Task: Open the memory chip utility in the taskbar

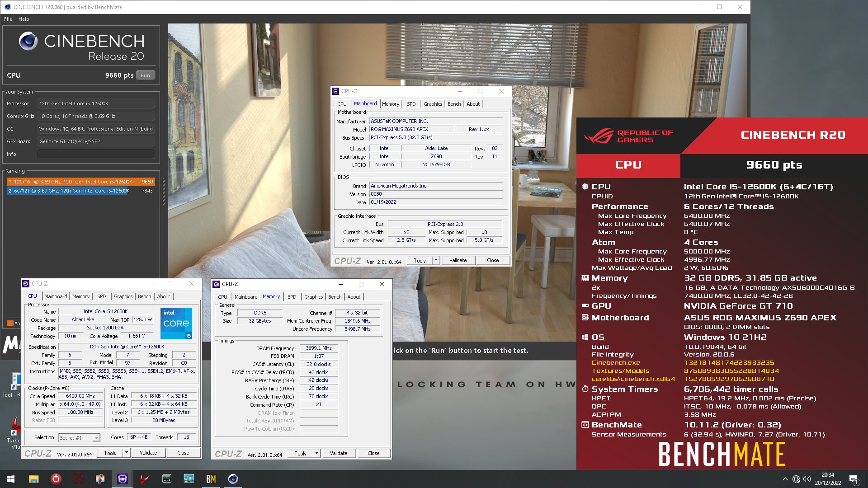Action: [x=166, y=479]
